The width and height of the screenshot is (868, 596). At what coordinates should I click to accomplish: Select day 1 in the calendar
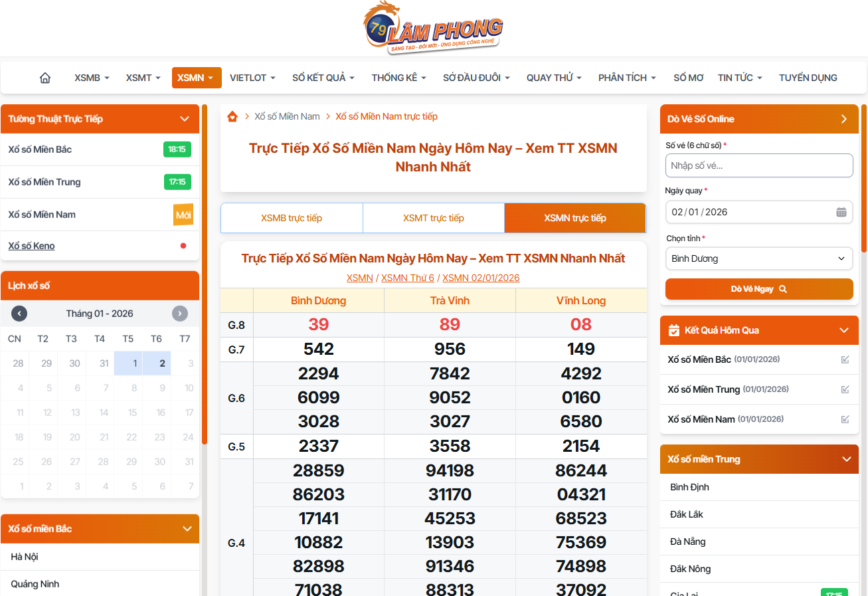[135, 363]
